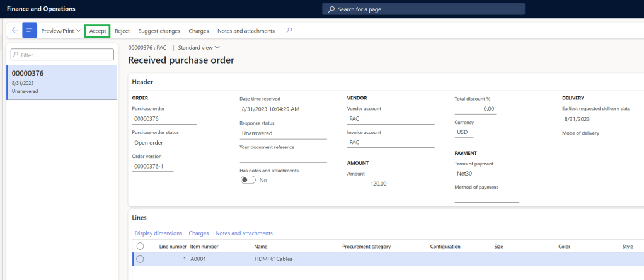
Task: Open Notes and attachments in Lines section
Action: pyautogui.click(x=244, y=233)
